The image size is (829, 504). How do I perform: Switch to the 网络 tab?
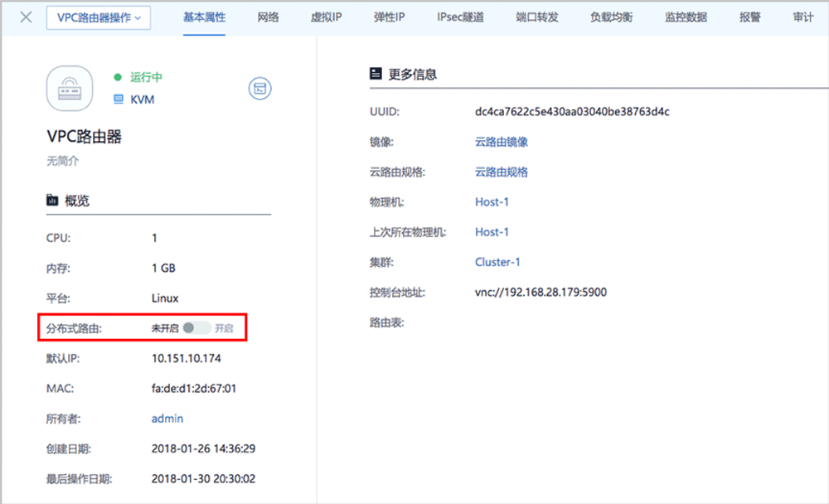click(268, 17)
